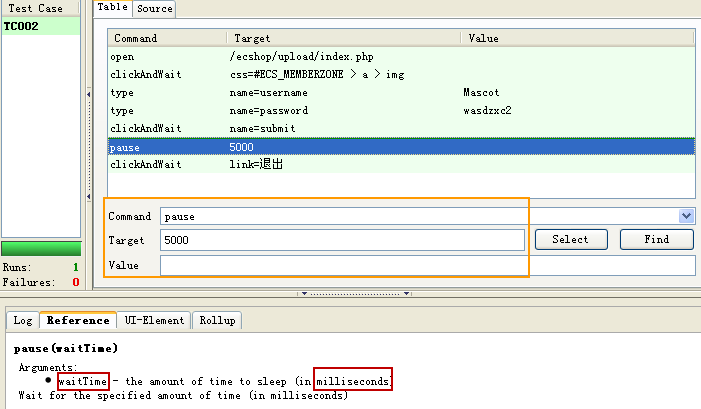Open the Command dropdown arrow
Screen dimensions: 701x409
coord(686,216)
